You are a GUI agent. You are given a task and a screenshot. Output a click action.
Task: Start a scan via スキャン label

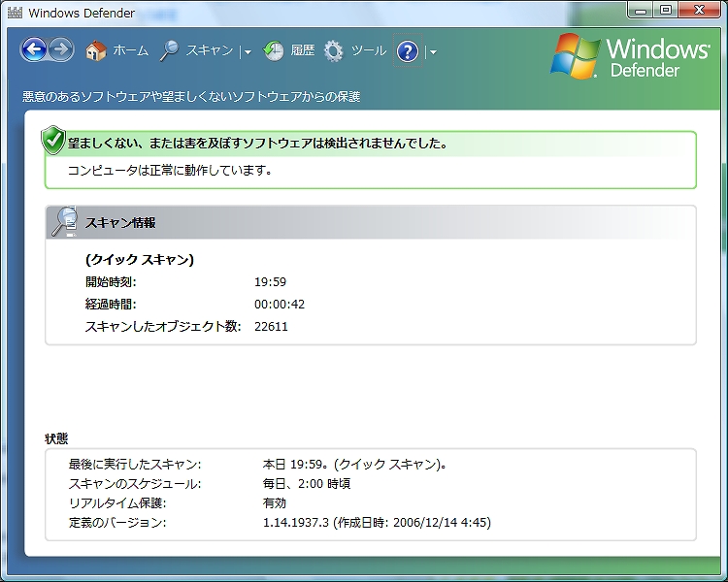[209, 50]
